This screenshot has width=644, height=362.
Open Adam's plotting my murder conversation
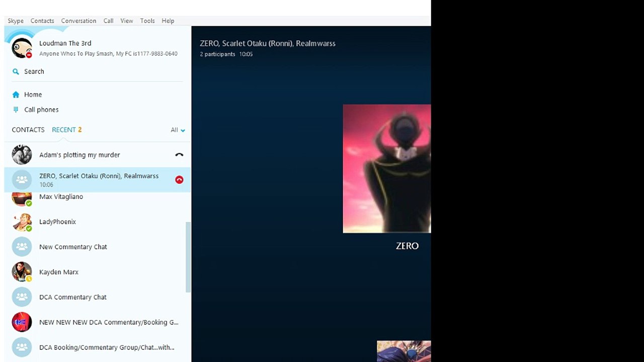coord(98,155)
